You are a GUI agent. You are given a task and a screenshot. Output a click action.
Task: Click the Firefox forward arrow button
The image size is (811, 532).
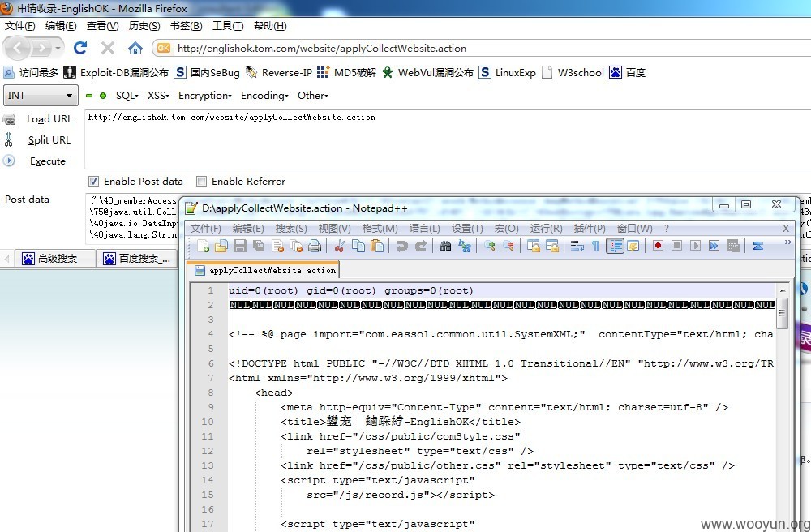click(41, 49)
